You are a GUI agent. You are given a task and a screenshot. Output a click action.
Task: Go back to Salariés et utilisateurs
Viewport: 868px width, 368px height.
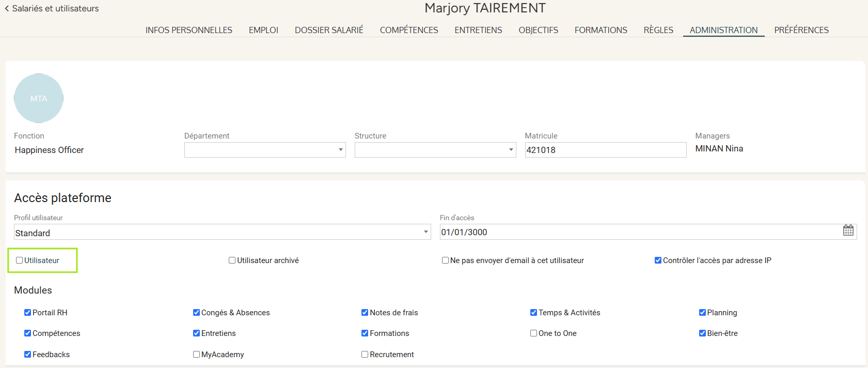[52, 8]
